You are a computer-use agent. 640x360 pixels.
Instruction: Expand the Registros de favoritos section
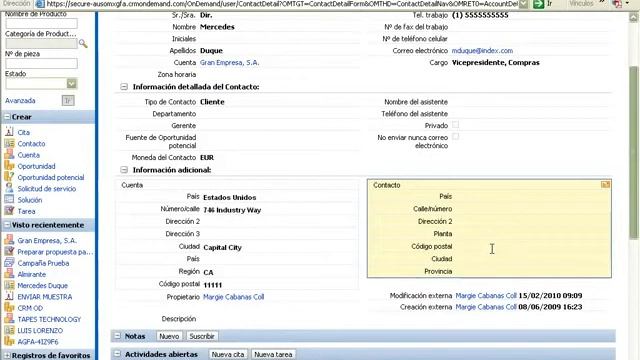click(7, 356)
